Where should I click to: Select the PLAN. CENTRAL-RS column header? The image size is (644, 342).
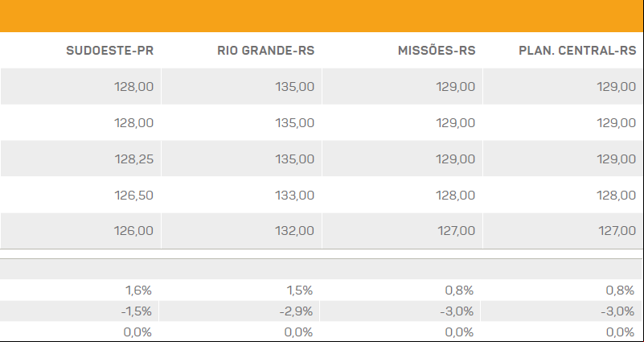[x=577, y=51]
